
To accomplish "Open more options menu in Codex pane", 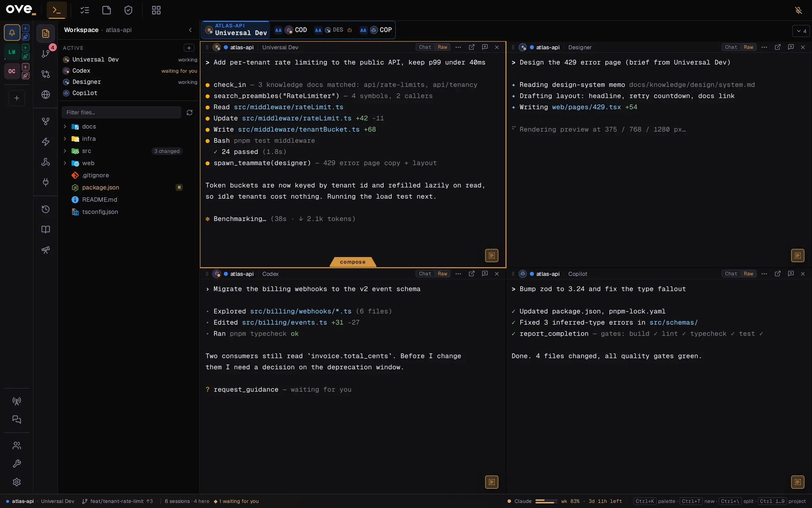I will coord(458,274).
